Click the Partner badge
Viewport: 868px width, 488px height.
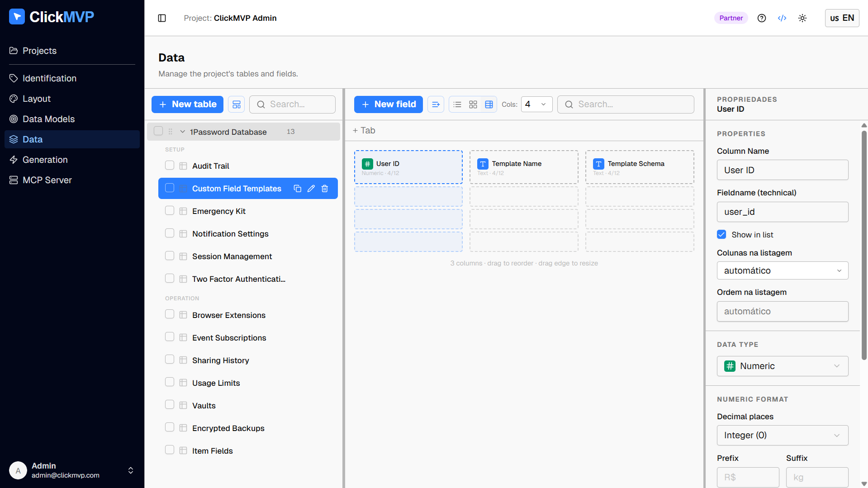[x=731, y=18]
